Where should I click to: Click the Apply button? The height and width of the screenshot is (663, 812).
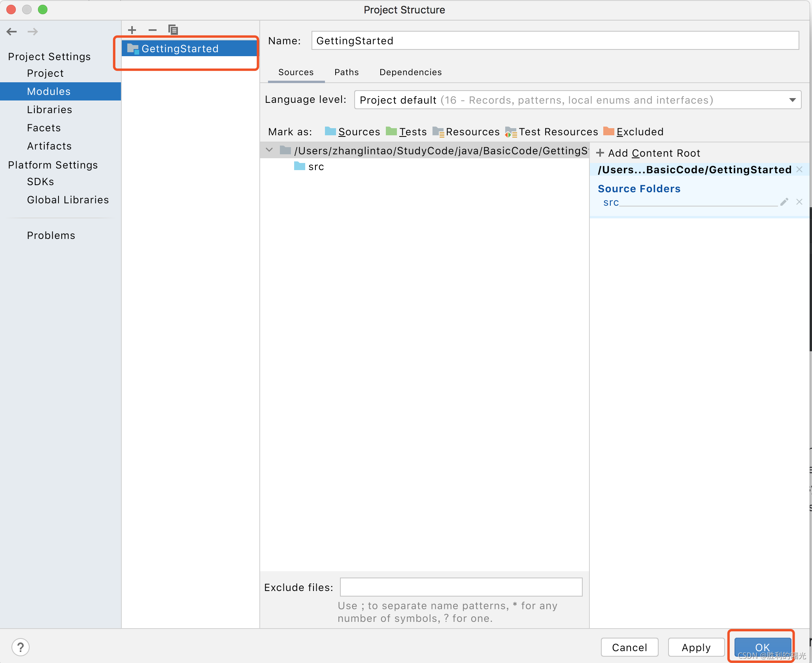click(x=696, y=647)
